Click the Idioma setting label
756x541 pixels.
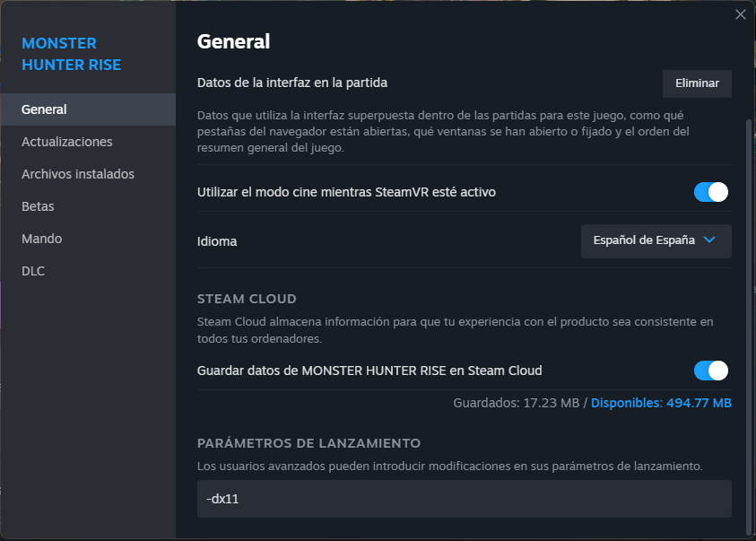[217, 241]
